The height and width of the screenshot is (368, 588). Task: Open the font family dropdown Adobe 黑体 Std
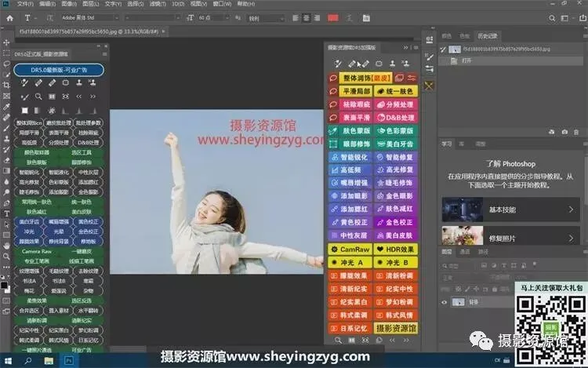point(90,18)
